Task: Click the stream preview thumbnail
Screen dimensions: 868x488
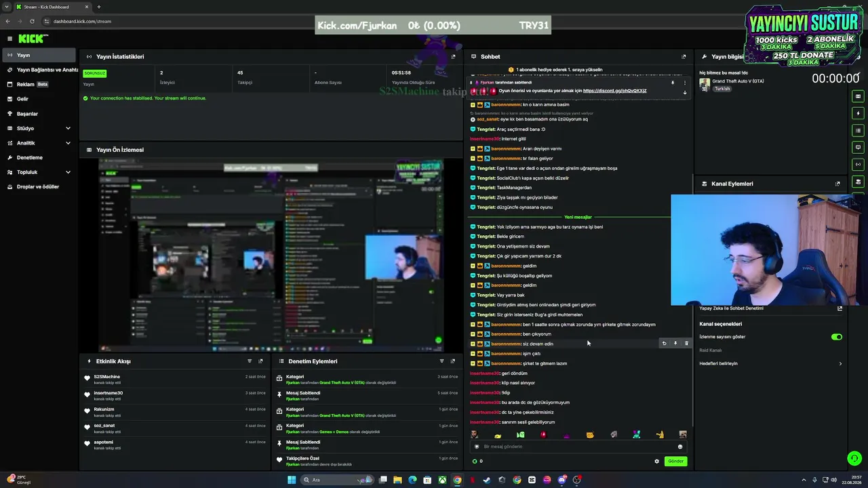Action: point(271,256)
